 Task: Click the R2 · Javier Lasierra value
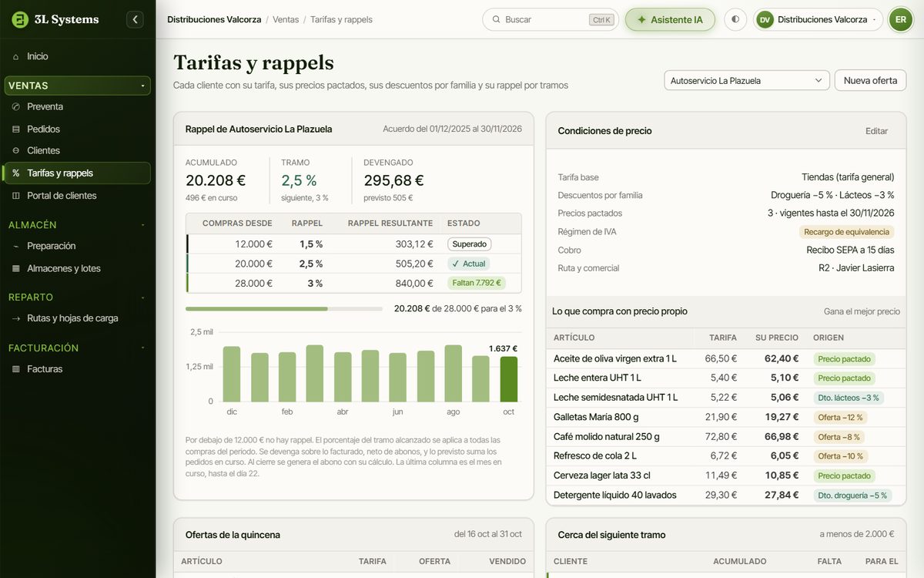coord(856,268)
